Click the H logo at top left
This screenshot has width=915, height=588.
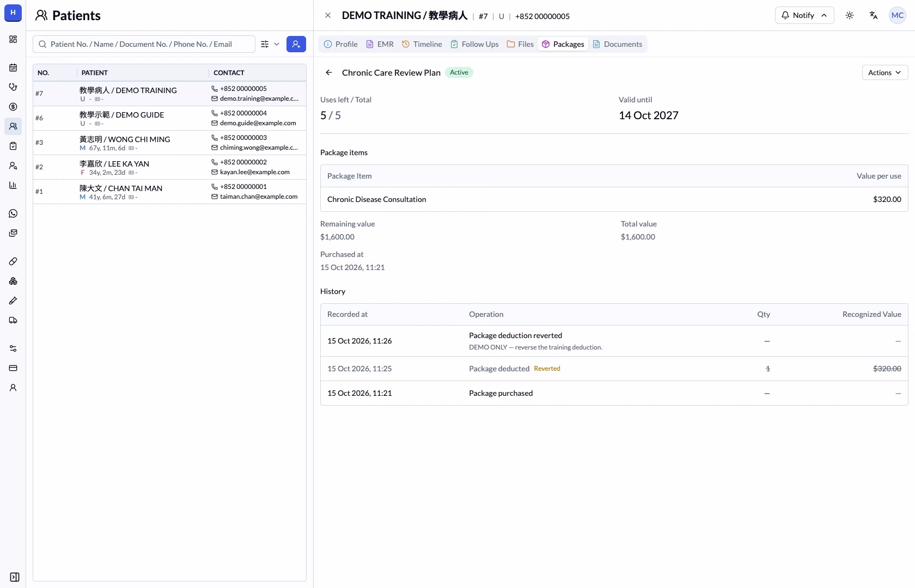[13, 13]
